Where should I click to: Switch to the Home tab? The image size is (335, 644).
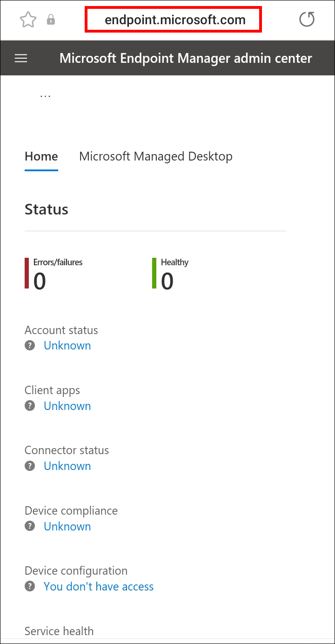click(41, 156)
